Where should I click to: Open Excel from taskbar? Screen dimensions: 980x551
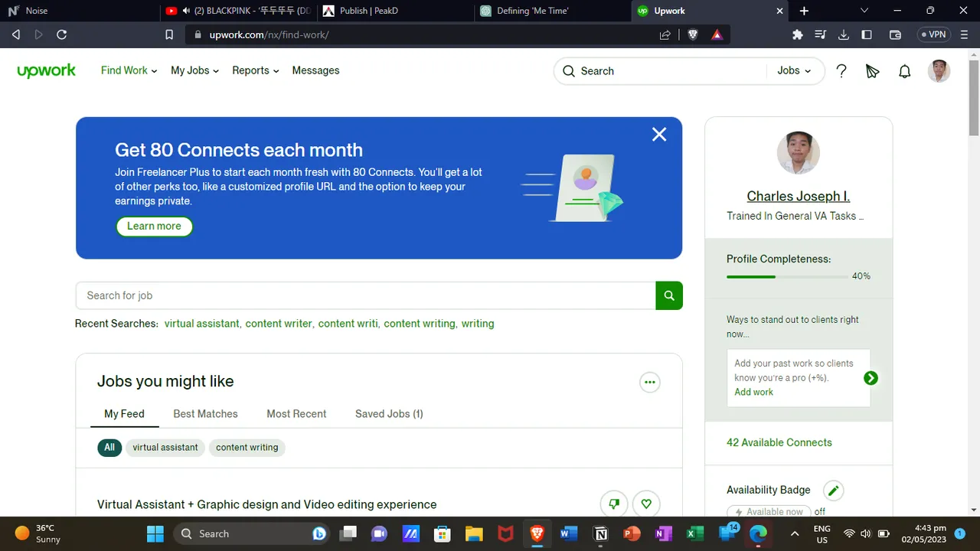[695, 533]
